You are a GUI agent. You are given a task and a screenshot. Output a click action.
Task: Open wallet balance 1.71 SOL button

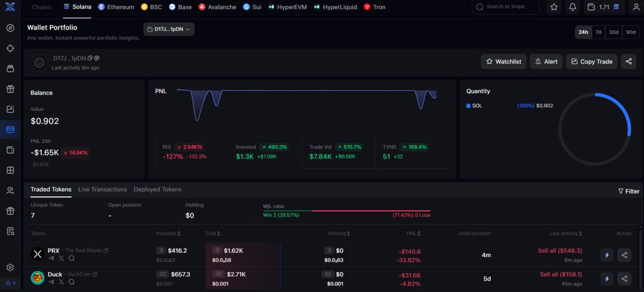[x=604, y=7]
